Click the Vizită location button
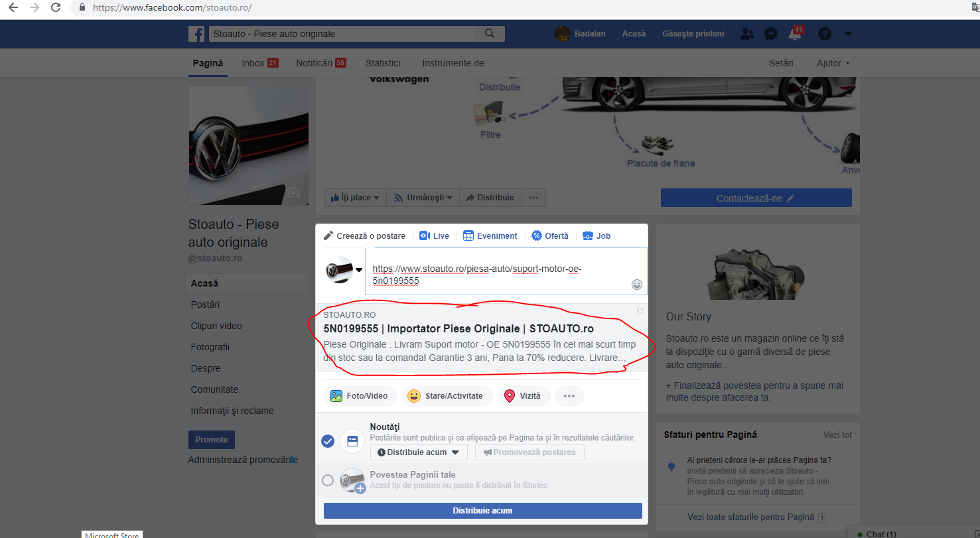 (x=524, y=396)
